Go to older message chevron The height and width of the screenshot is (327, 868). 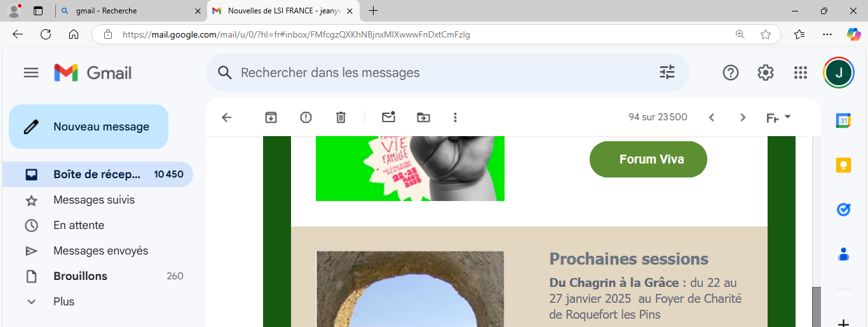(743, 117)
